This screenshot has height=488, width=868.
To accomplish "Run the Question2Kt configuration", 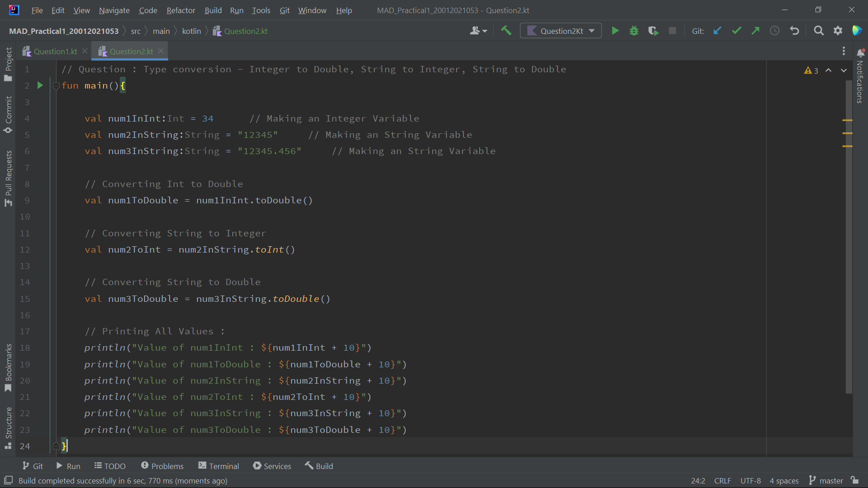I will pos(615,31).
